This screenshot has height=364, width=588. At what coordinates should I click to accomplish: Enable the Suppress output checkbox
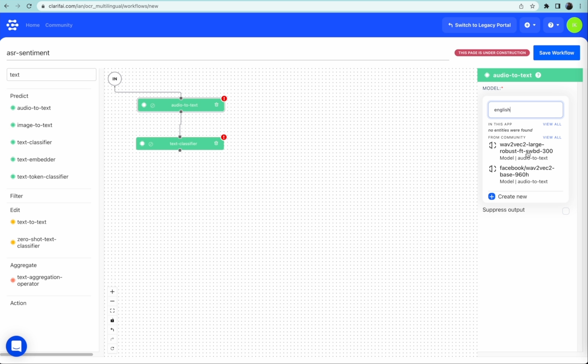[566, 211]
